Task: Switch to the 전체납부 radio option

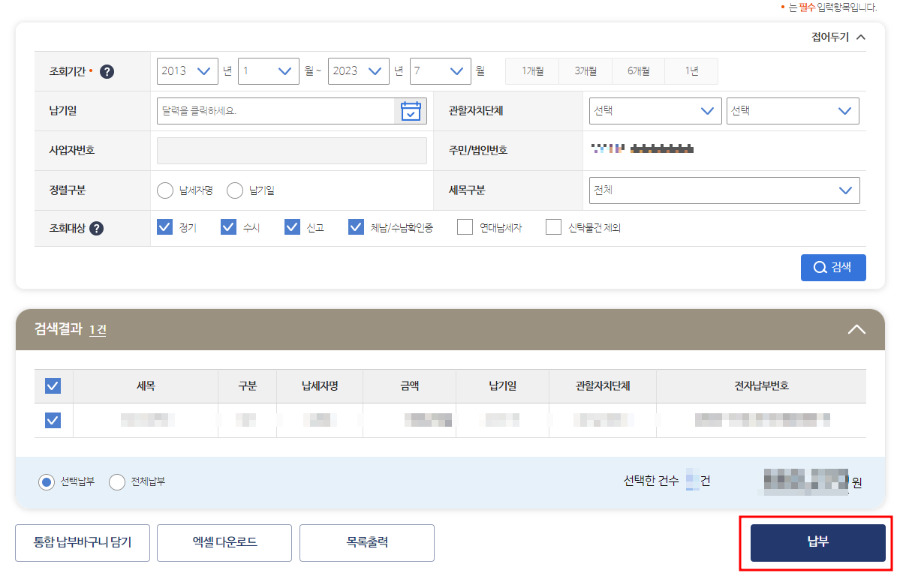Action: [117, 482]
